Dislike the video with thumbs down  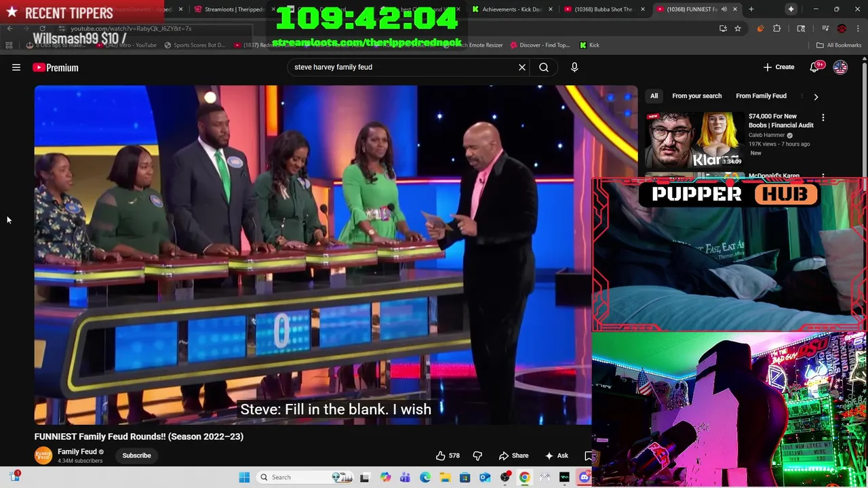(477, 455)
